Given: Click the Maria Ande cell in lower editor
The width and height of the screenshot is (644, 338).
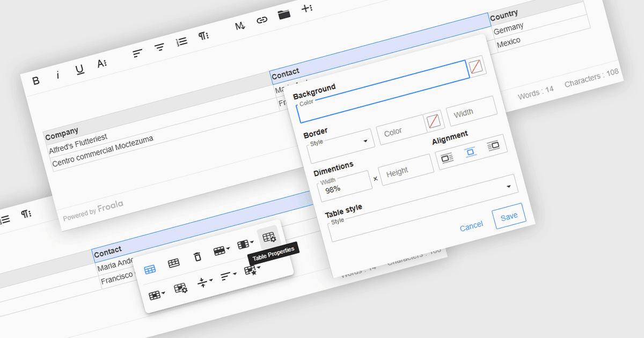Looking at the screenshot, I should pyautogui.click(x=115, y=264).
